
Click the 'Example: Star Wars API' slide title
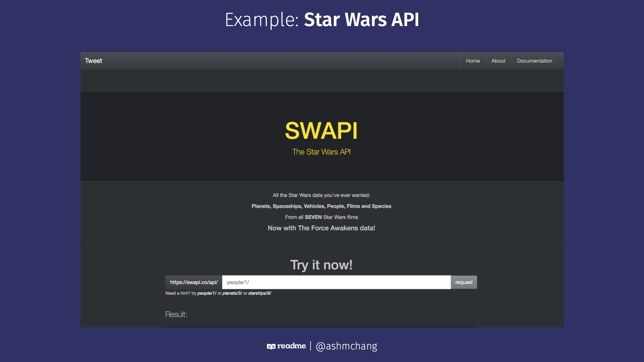tap(322, 20)
